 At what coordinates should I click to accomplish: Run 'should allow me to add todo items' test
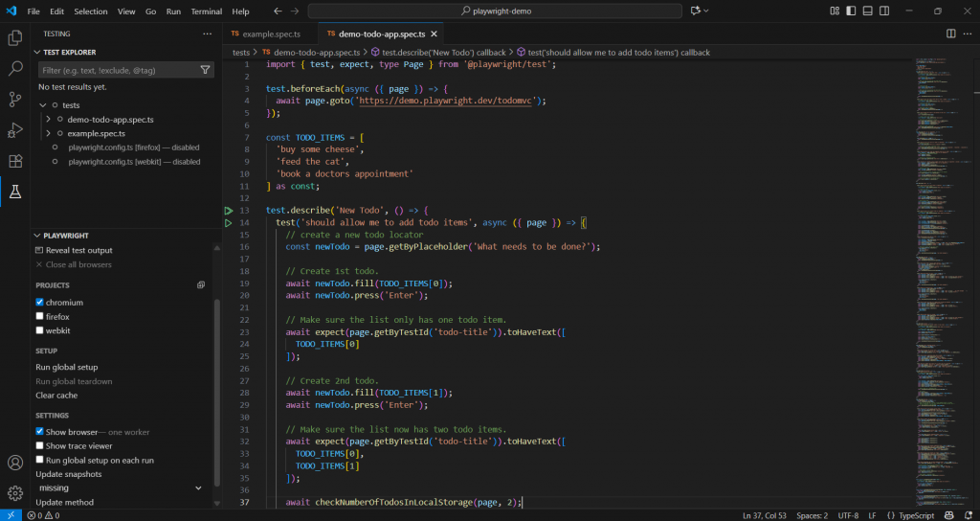tap(229, 222)
